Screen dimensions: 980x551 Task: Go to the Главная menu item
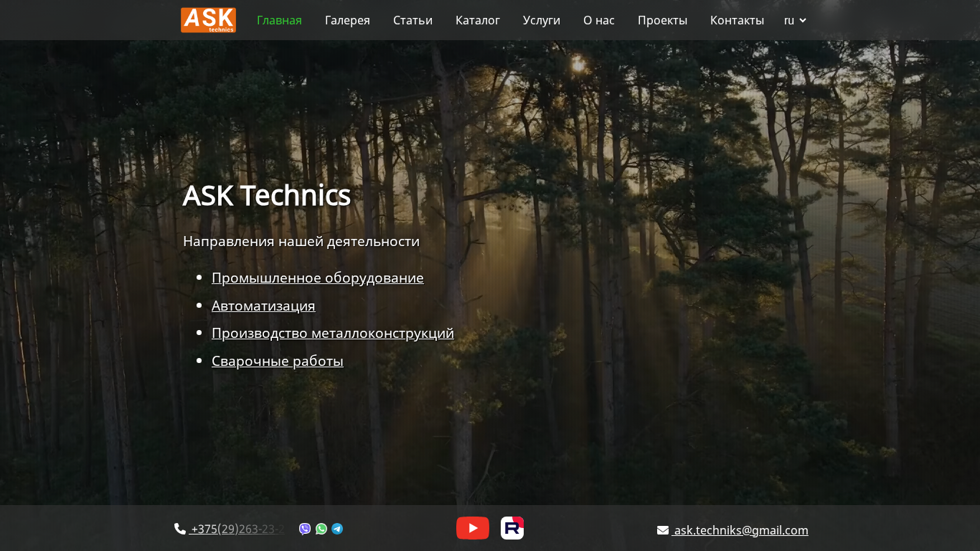coord(279,20)
